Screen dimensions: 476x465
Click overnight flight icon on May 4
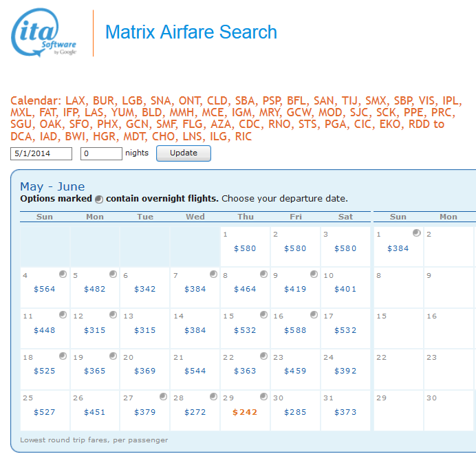click(63, 274)
